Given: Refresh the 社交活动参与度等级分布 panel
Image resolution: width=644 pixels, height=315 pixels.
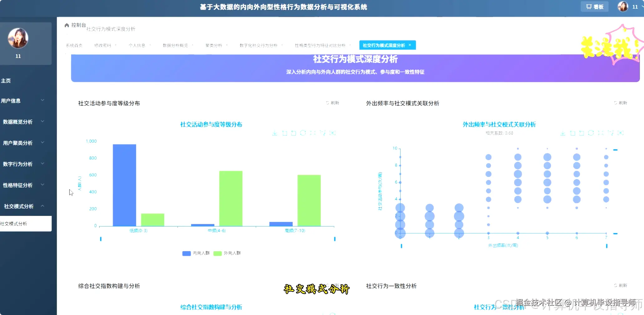Looking at the screenshot, I should pos(333,103).
